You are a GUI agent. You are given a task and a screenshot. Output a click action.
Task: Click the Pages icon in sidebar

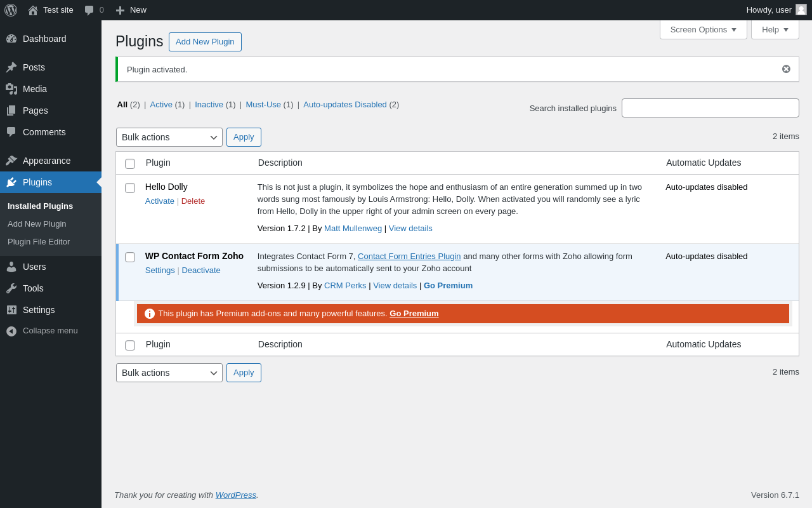tap(11, 110)
